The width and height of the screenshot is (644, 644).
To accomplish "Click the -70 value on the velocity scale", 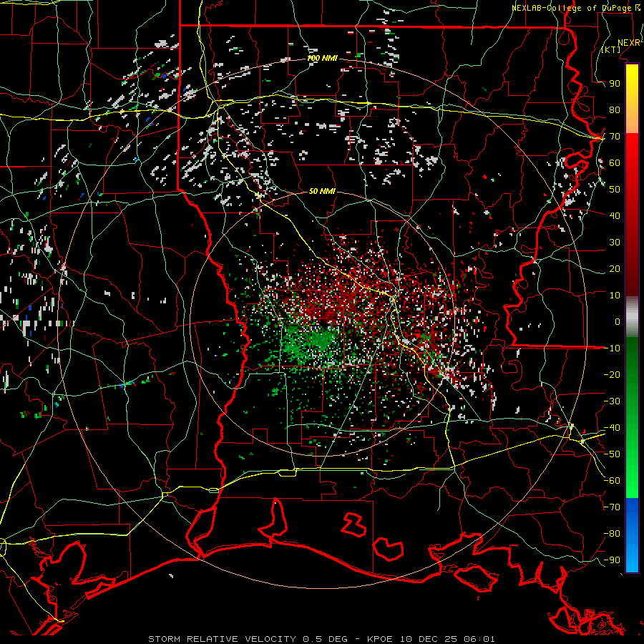I will coord(612,507).
